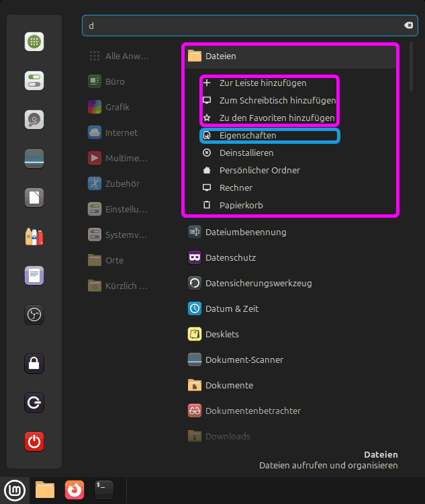
Task: Click the logout icon in the sidebar
Action: [34, 403]
